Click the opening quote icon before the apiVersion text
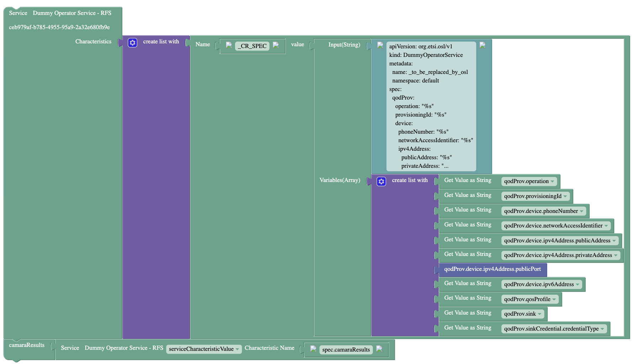Image resolution: width=638 pixels, height=364 pixels. point(380,45)
